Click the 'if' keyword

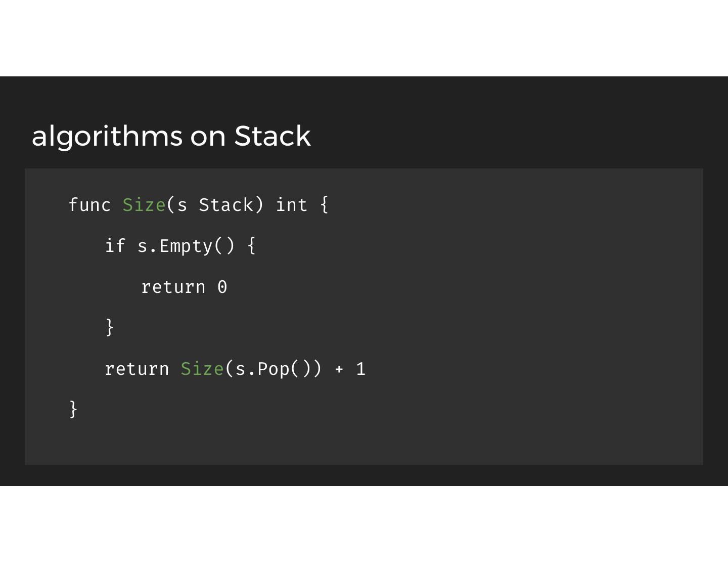click(x=115, y=246)
